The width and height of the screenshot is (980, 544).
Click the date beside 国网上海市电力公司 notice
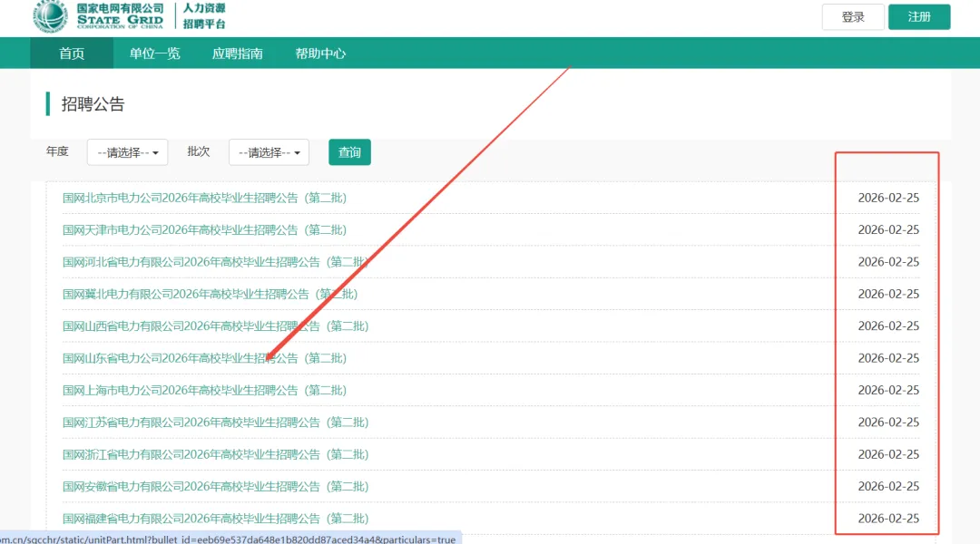click(x=888, y=391)
